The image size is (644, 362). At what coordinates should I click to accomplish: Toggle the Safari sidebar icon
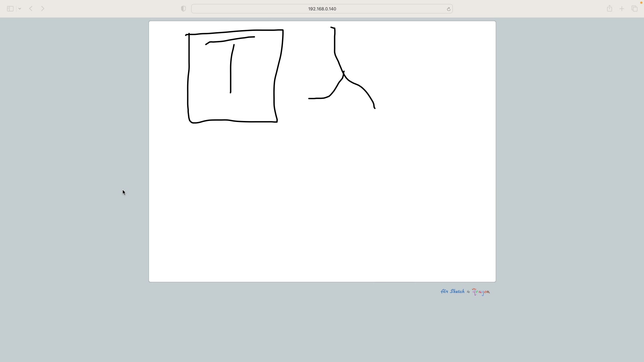coord(10,9)
